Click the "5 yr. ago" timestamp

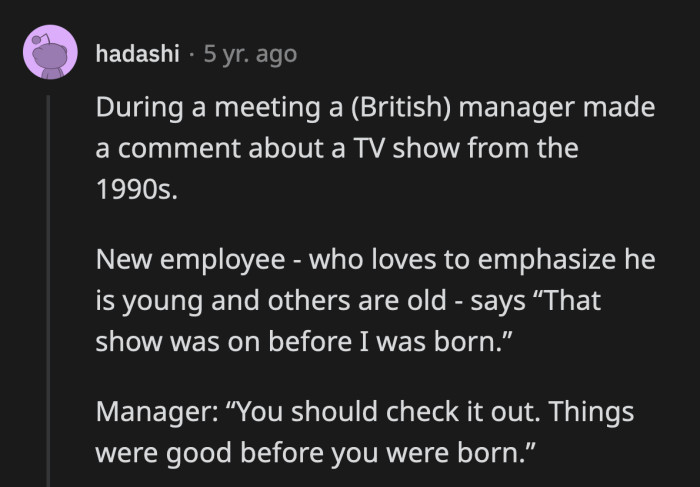click(x=250, y=54)
